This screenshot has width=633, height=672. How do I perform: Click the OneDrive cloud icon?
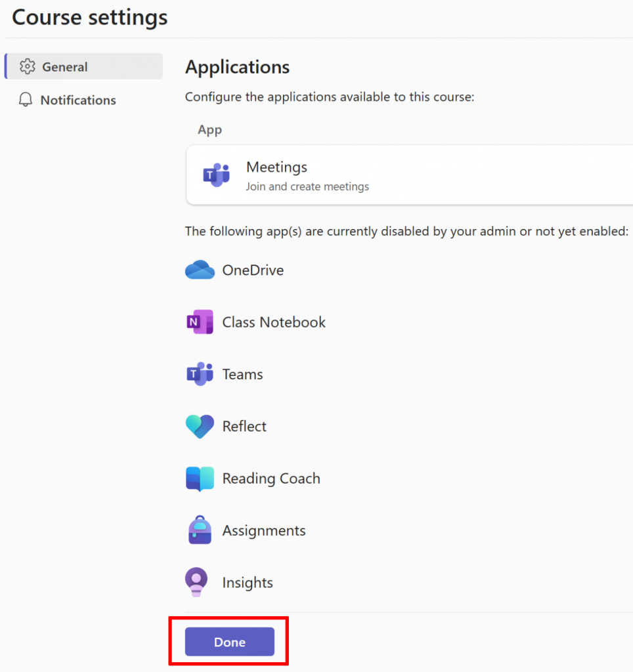coord(200,270)
